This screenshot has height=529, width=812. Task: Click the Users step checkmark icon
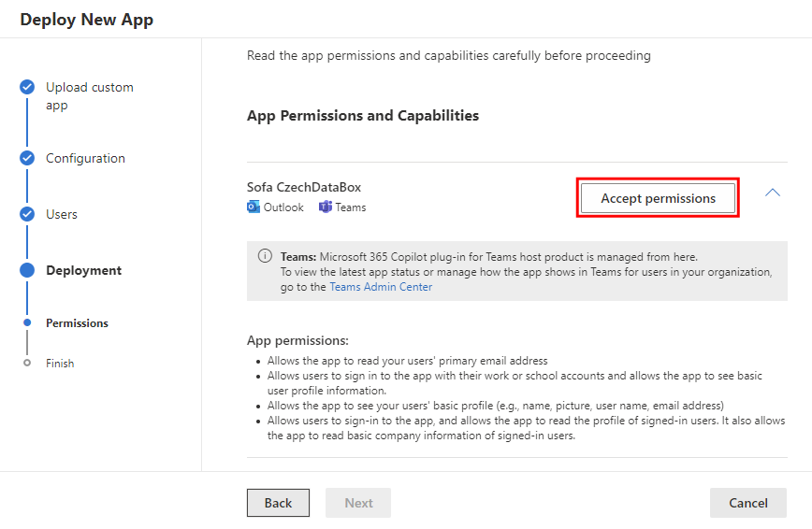coord(27,214)
